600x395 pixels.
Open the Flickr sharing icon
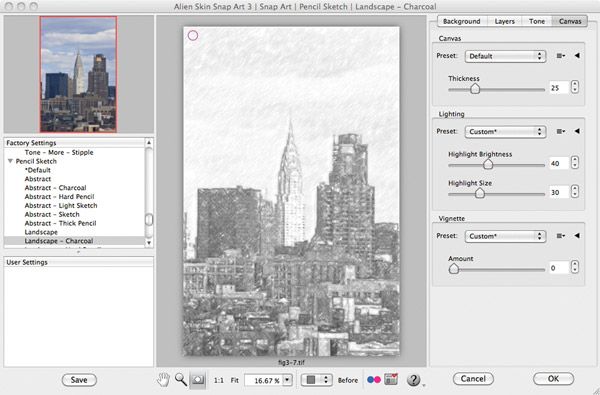pos(374,379)
